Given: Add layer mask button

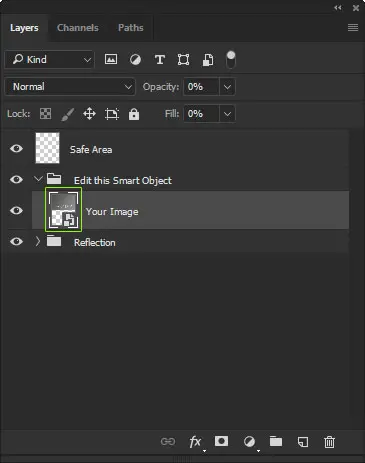Looking at the screenshot, I should 222,441.
